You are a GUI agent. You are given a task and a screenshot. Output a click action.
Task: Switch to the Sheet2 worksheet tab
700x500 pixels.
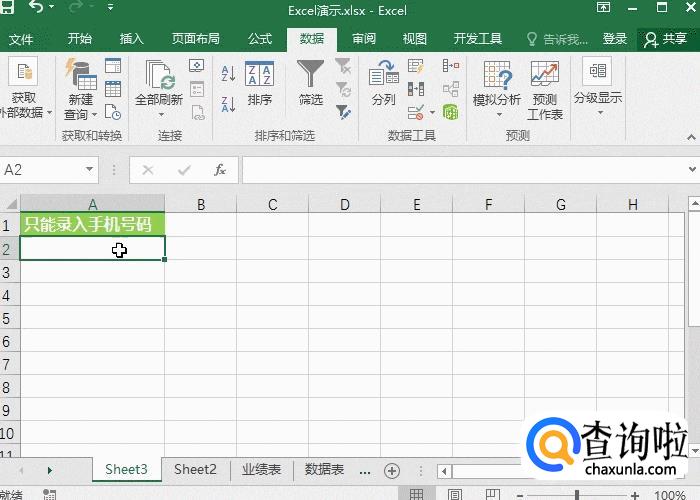pyautogui.click(x=195, y=469)
